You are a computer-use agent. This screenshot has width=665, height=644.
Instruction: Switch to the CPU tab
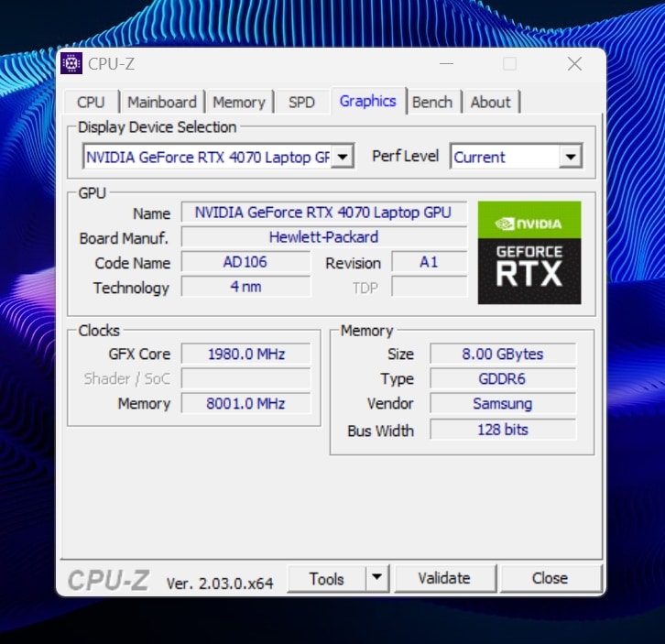pos(91,102)
